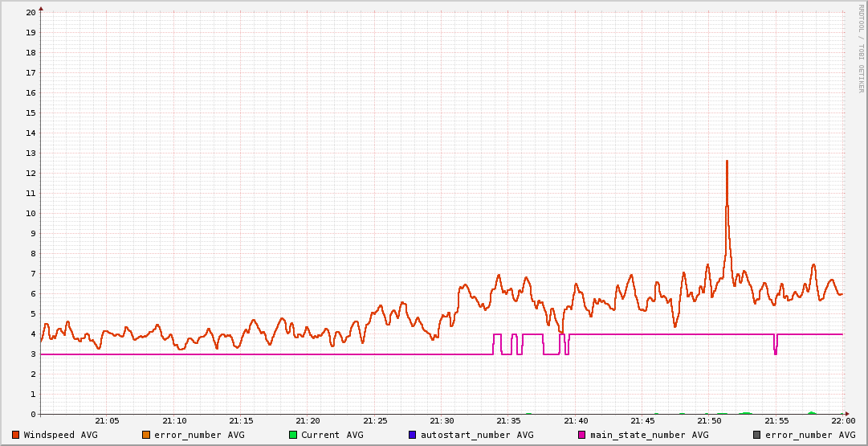Viewport: 868px width, 446px height.
Task: Click the red Windspeed AVG legend swatch
Action: click(16, 435)
